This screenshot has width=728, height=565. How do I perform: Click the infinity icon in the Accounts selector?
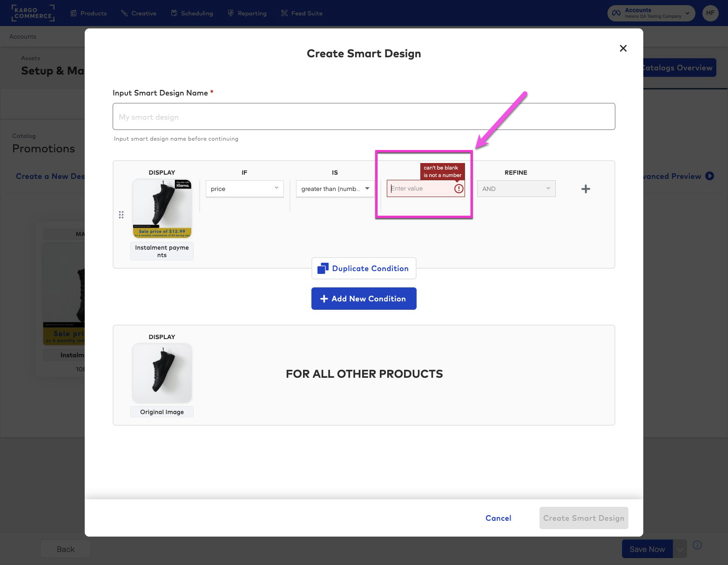(x=616, y=13)
